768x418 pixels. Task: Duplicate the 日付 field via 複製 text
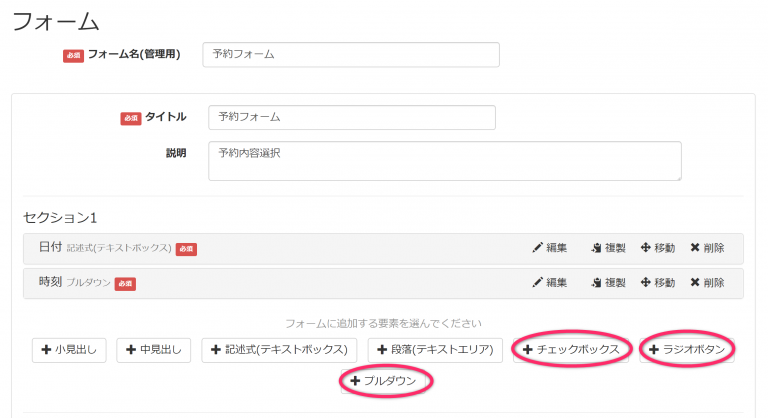pyautogui.click(x=615, y=248)
